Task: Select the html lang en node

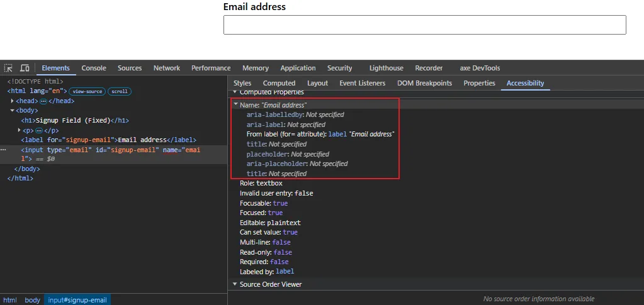Action: [x=37, y=92]
